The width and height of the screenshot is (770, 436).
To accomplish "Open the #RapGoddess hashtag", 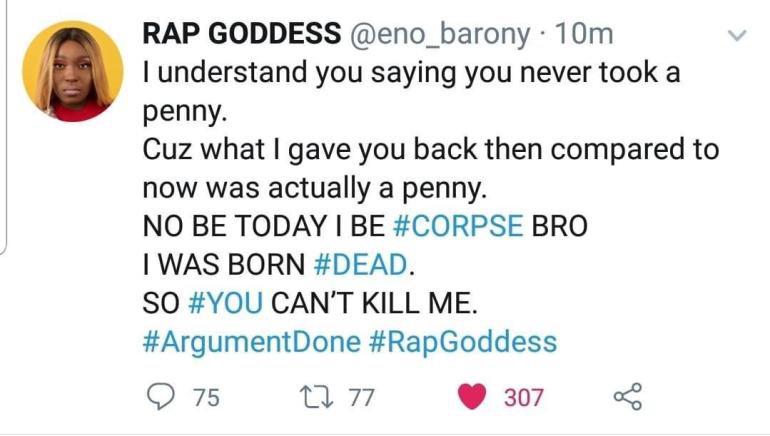I will 463,342.
